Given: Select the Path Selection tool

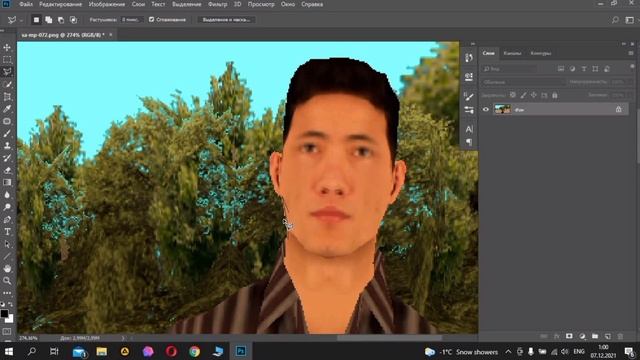Looking at the screenshot, I should [7, 244].
